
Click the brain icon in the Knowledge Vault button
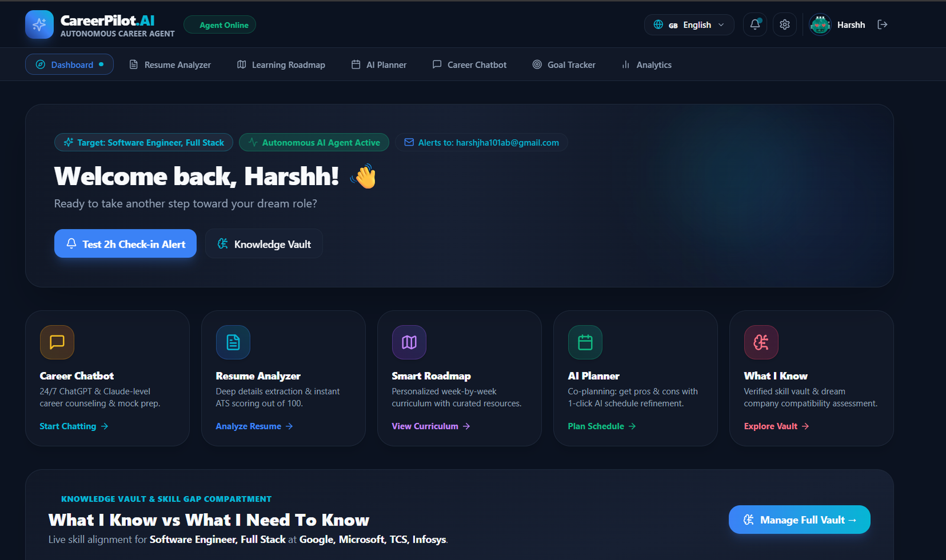pos(222,244)
